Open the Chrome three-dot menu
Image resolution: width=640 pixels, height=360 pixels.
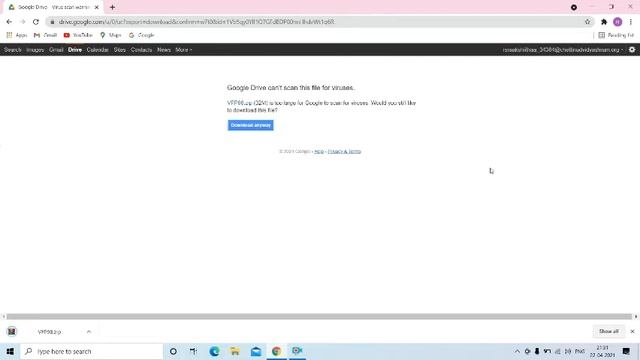(x=631, y=22)
